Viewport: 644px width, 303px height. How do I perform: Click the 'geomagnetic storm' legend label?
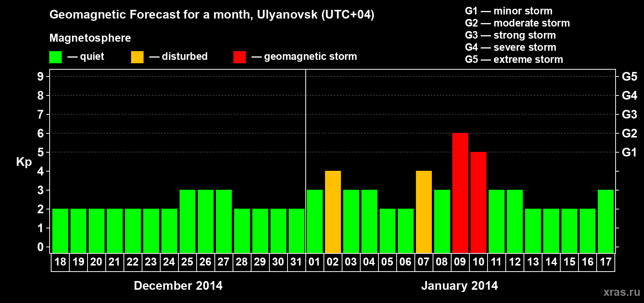311,56
